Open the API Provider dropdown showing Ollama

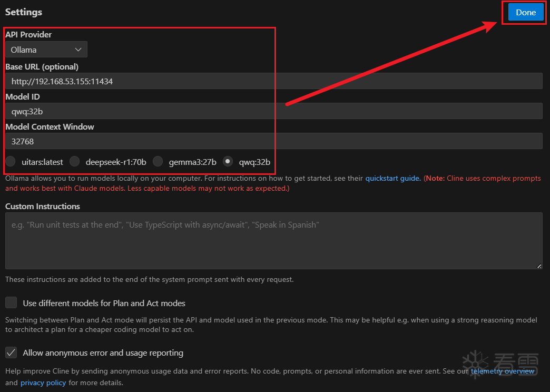pos(46,50)
